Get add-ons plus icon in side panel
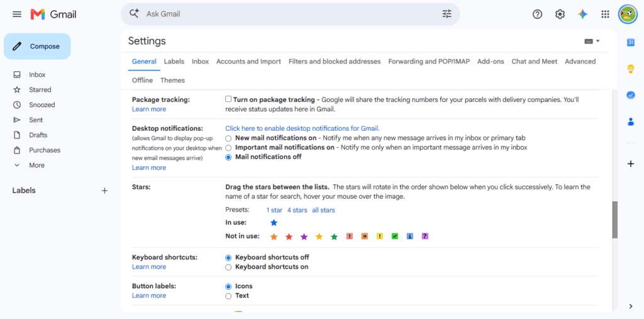 (630, 164)
